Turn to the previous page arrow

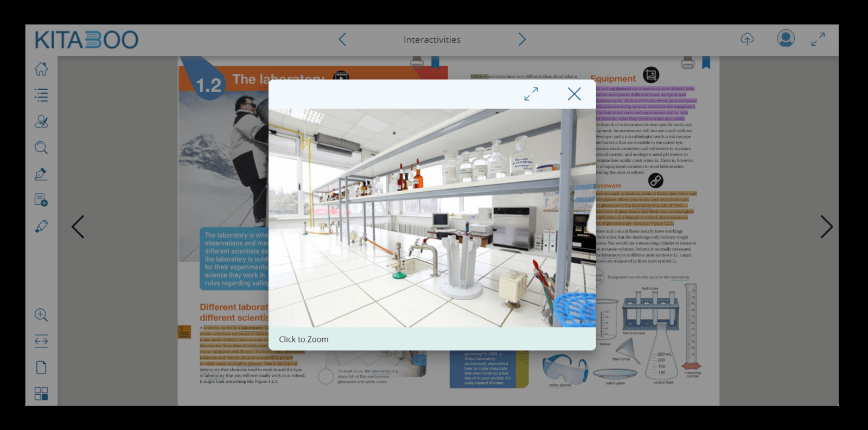click(78, 227)
